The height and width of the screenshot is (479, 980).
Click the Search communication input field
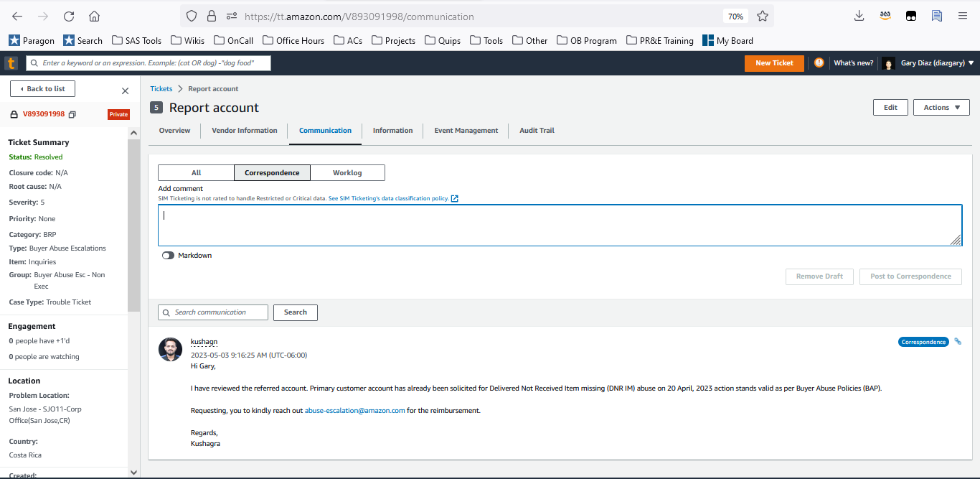(x=213, y=312)
